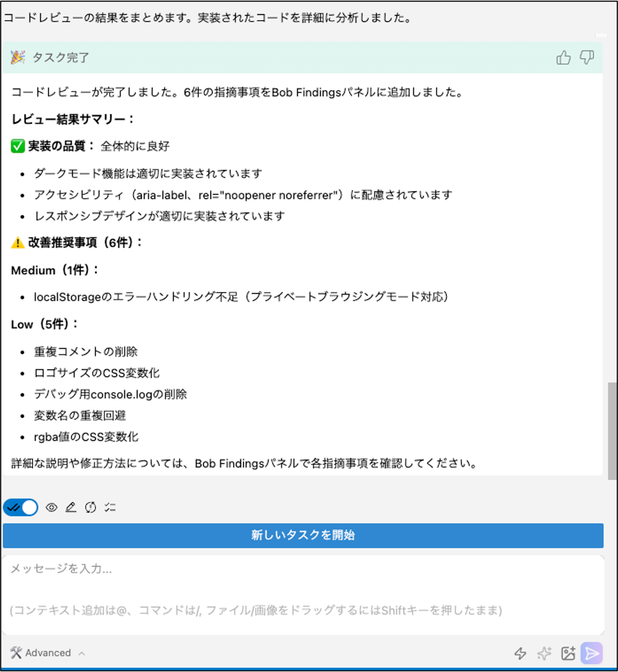Expand the chevron next to Advanced

pos(81,654)
